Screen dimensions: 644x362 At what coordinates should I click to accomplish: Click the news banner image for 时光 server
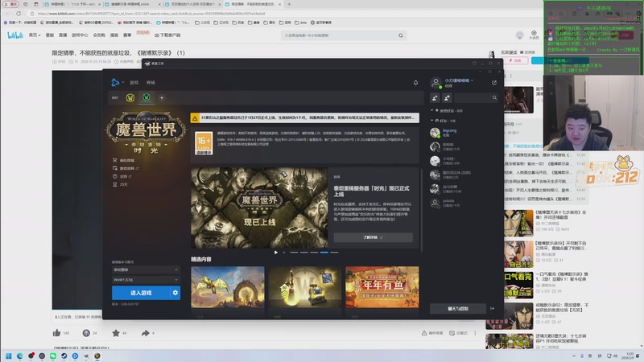pyautogui.click(x=259, y=208)
